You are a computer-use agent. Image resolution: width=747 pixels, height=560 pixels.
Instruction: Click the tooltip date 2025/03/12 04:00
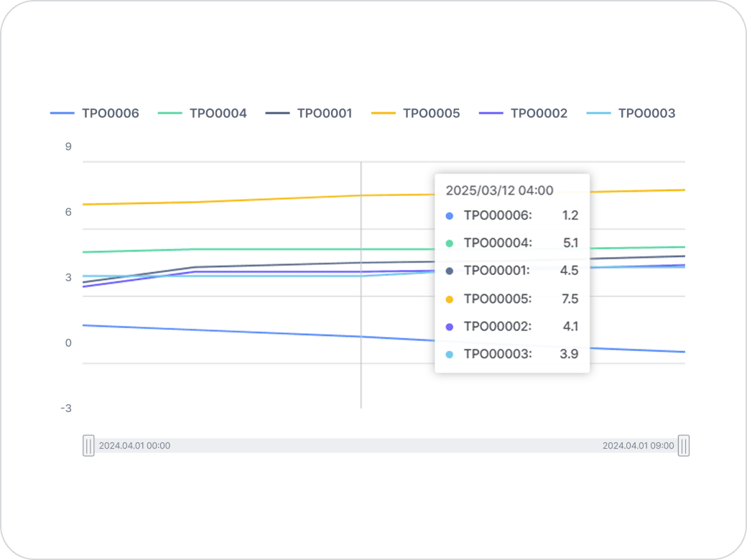coord(499,190)
